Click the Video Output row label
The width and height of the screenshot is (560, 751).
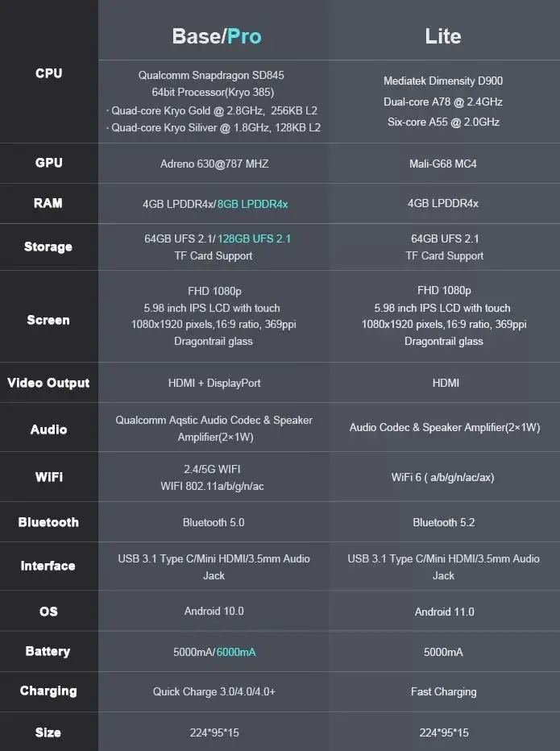tap(48, 384)
